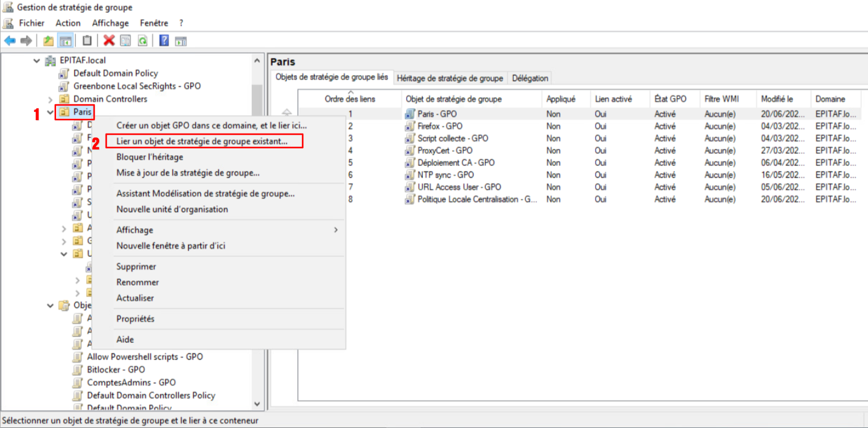Open Help with the blue question icon
This screenshot has width=868, height=428.
point(164,41)
